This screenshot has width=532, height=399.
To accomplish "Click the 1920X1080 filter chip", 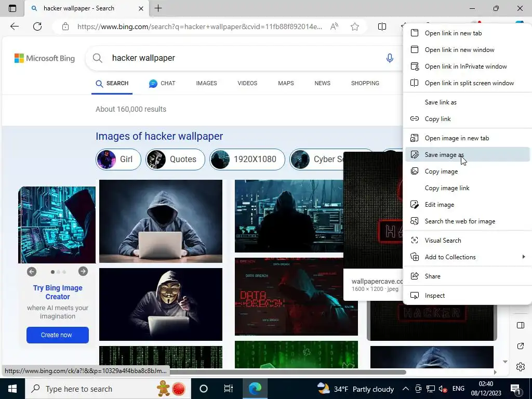I will click(247, 159).
